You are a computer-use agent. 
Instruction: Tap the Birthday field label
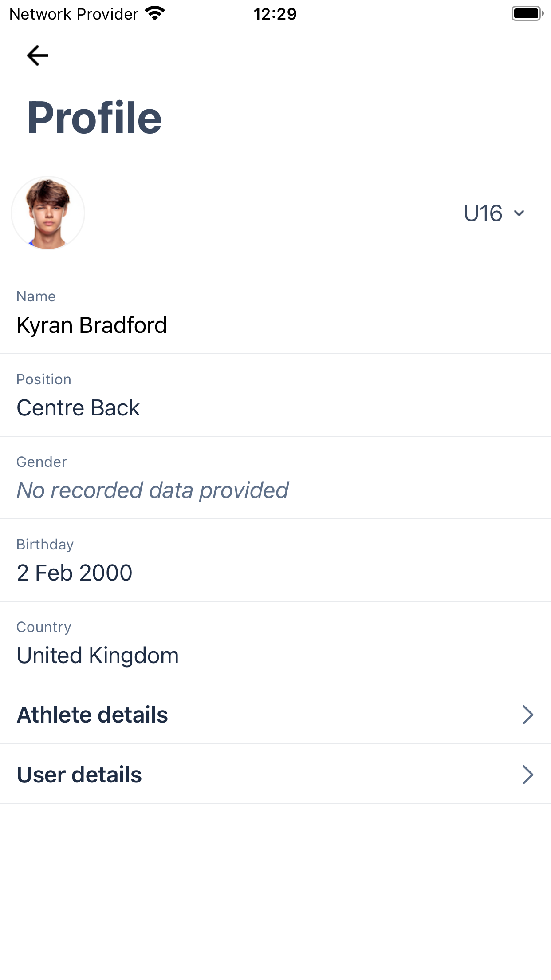point(45,544)
